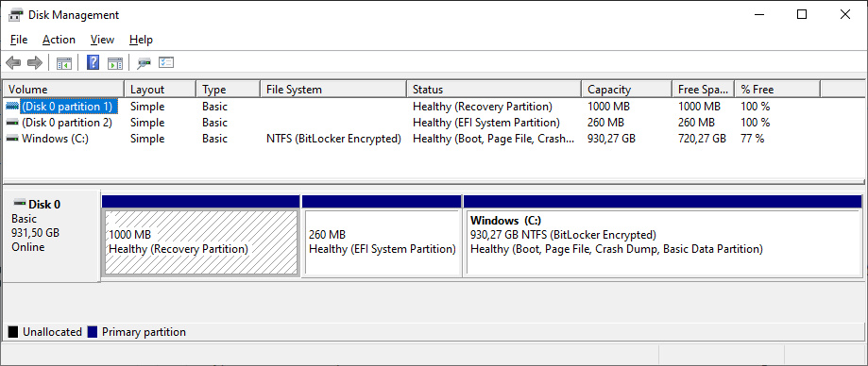Click Disk Management title bar app icon
The image size is (868, 366).
point(16,15)
